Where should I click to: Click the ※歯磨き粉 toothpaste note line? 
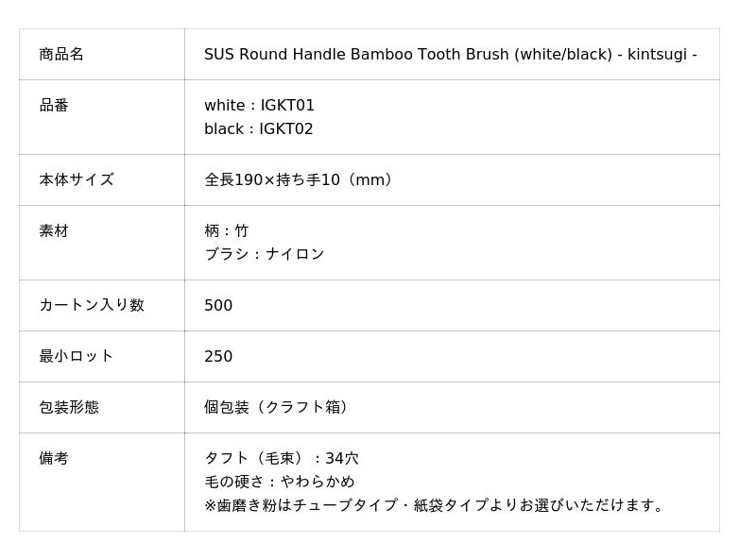437,505
